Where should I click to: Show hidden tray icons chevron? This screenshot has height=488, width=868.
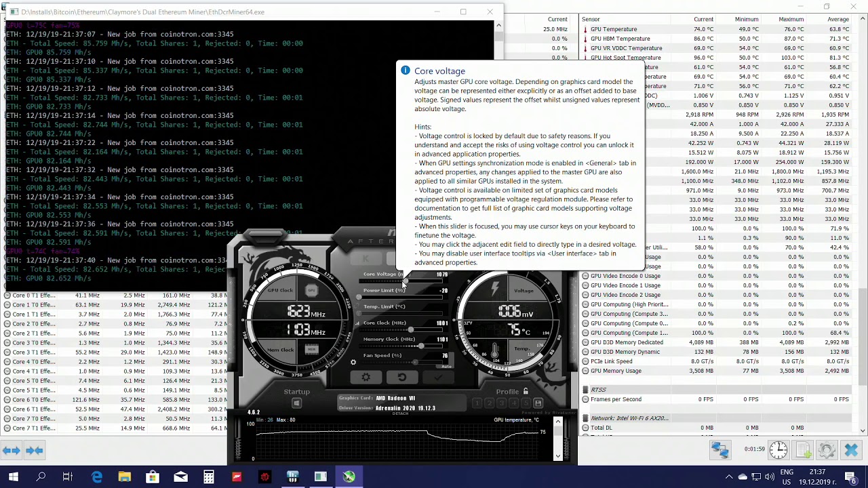pos(729,477)
